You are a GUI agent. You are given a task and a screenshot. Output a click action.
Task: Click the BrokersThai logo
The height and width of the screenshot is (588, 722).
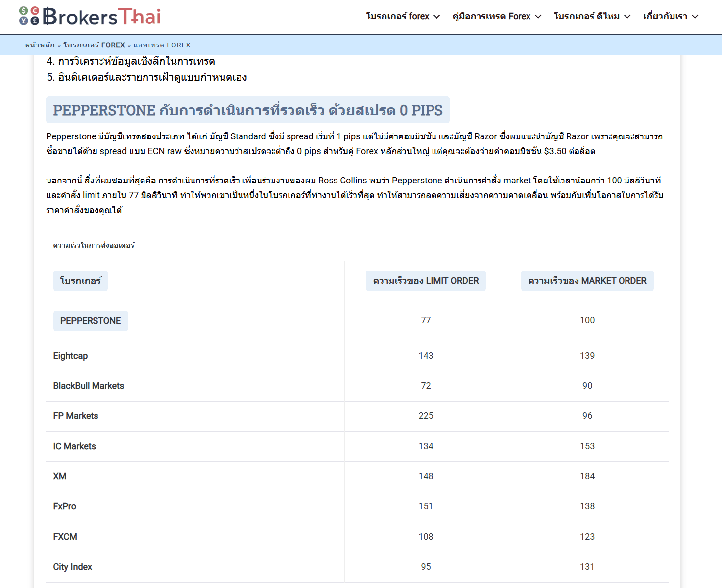[90, 16]
